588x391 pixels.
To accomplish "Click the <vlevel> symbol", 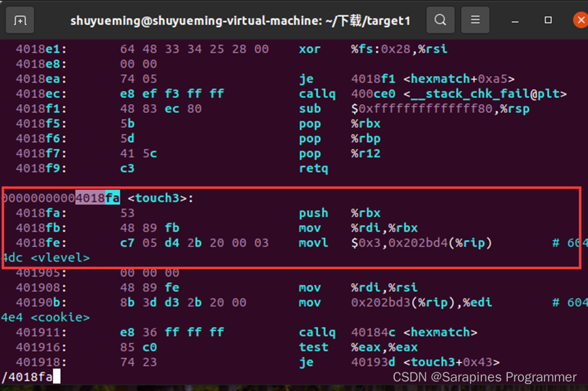I will [x=60, y=258].
